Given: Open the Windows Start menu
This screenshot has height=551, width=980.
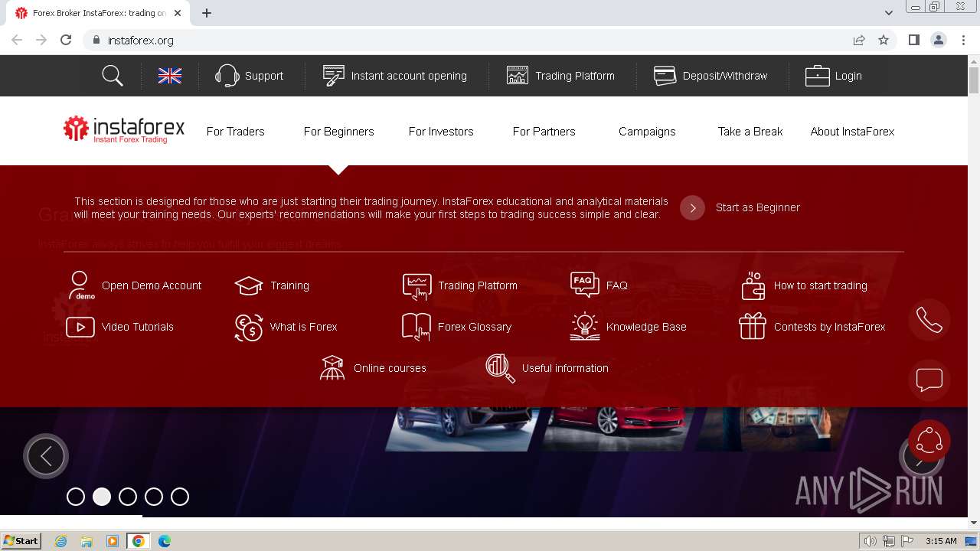Looking at the screenshot, I should point(21,540).
